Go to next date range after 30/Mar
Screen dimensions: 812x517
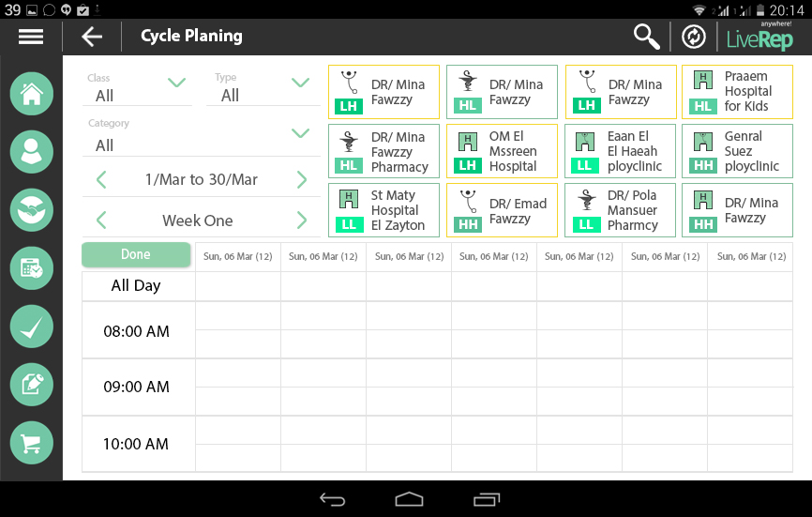click(302, 180)
